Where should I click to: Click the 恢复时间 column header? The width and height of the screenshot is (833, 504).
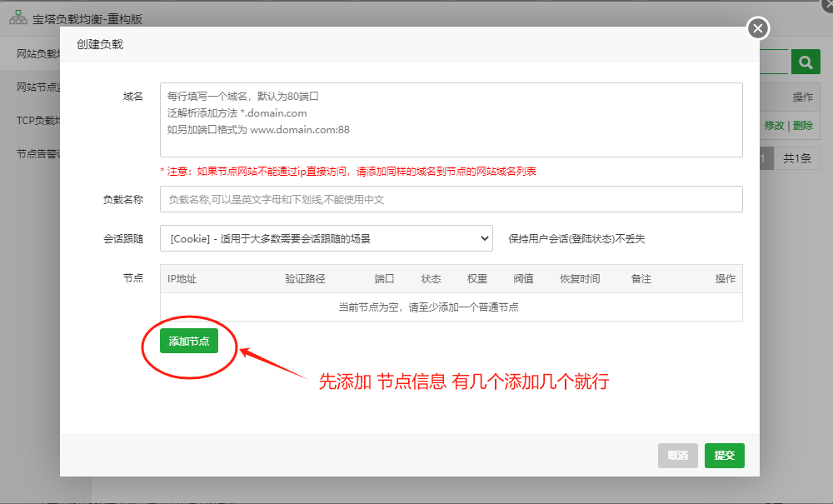point(580,279)
